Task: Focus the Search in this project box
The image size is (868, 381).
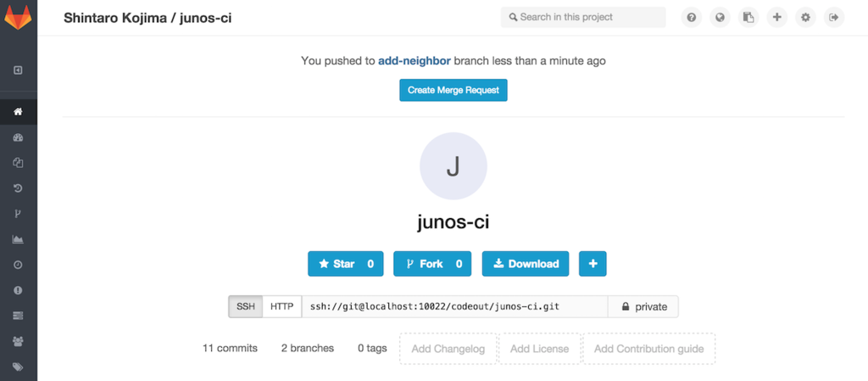Action: [583, 17]
